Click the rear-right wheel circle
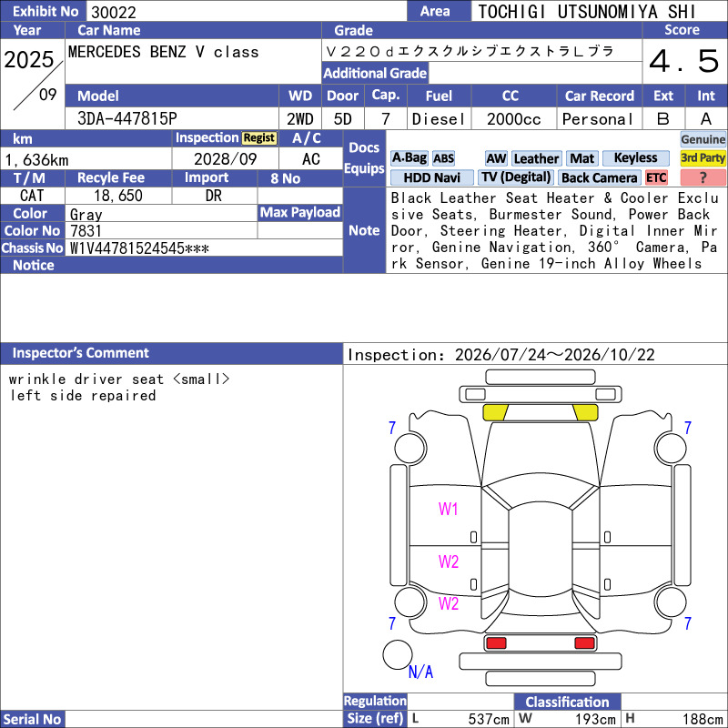This screenshot has width=728, height=728. click(671, 602)
